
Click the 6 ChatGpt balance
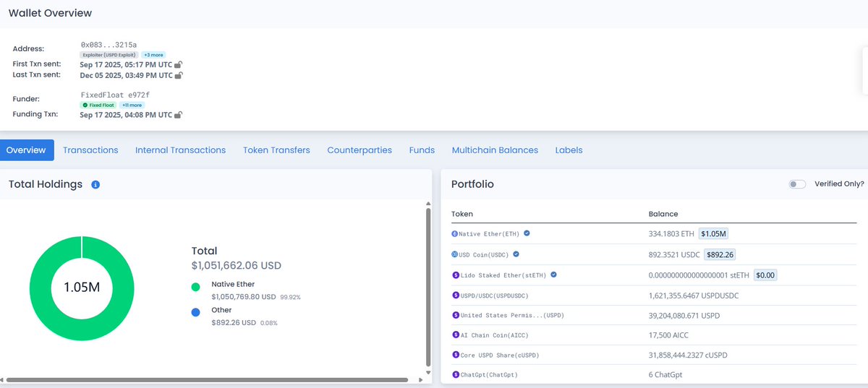point(665,375)
